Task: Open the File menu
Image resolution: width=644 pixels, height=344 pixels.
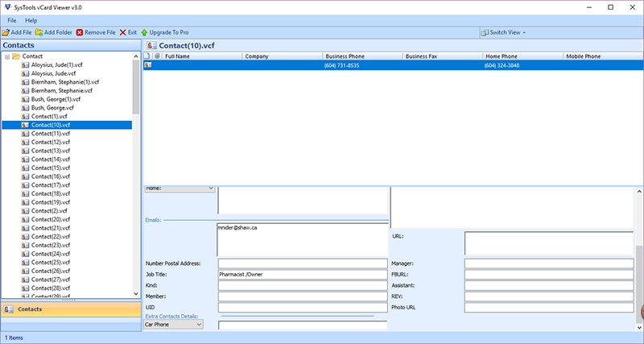Action: 12,20
